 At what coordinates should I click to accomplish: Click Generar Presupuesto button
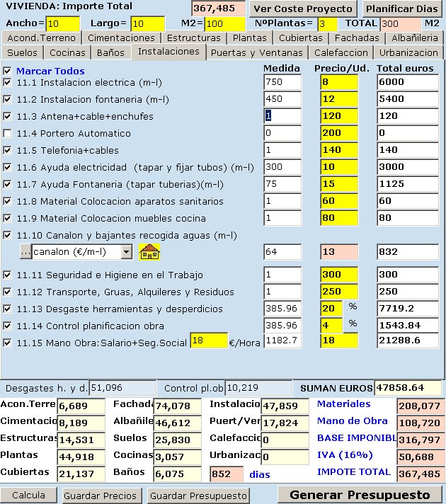tap(360, 495)
